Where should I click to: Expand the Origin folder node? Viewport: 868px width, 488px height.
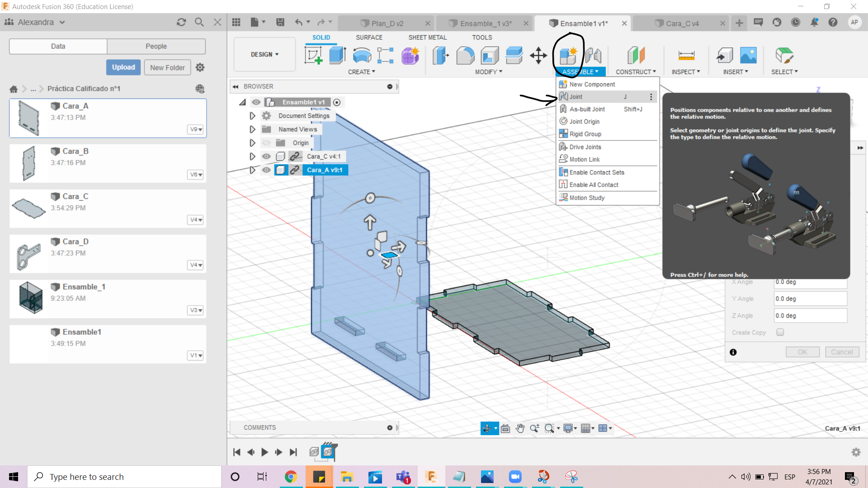pyautogui.click(x=252, y=143)
